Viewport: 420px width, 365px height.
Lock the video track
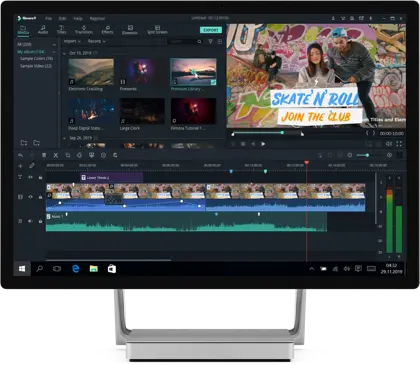pos(40,197)
